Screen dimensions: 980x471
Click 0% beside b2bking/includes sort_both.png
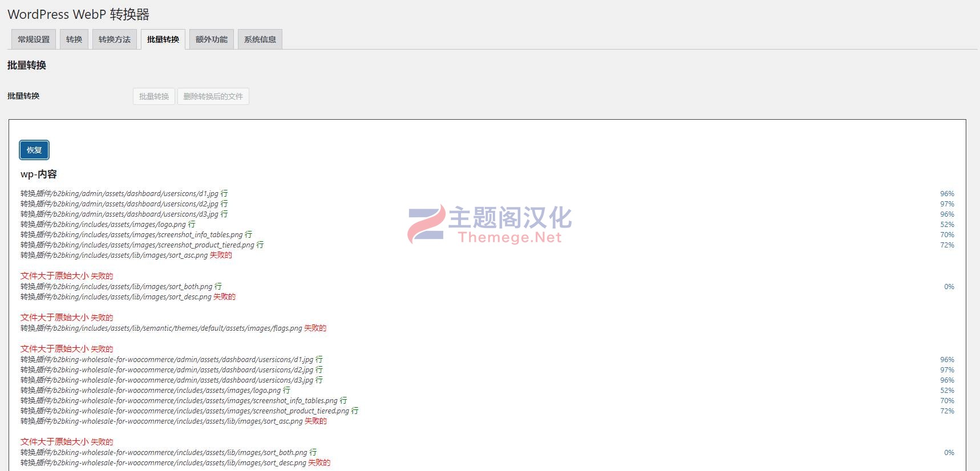point(949,287)
